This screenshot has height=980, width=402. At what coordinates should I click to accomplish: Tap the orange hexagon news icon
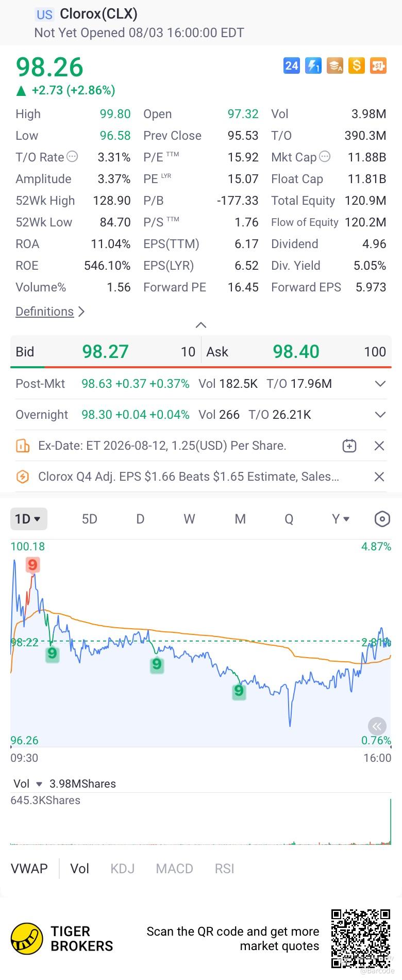pos(23,477)
